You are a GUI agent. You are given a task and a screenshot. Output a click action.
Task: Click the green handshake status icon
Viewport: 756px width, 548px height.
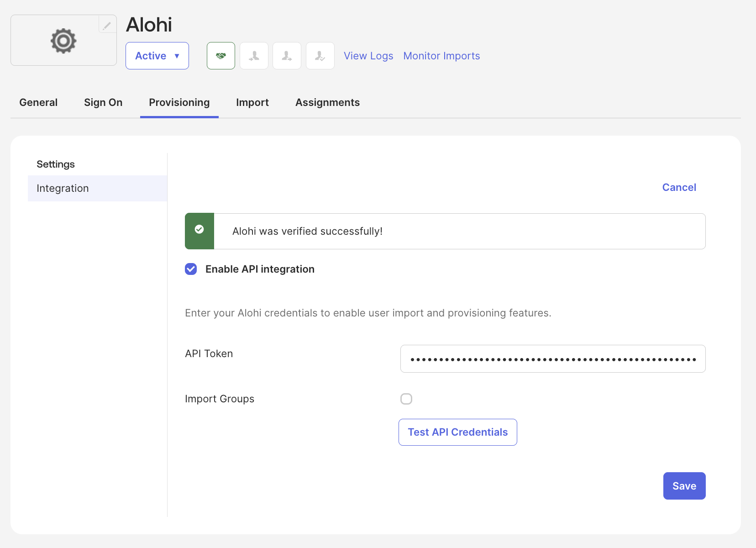pos(221,56)
